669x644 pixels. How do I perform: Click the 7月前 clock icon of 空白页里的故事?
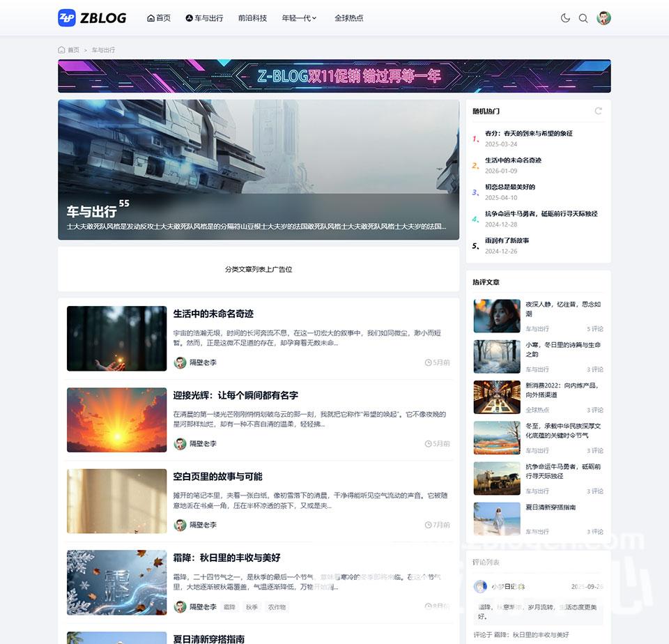point(428,525)
